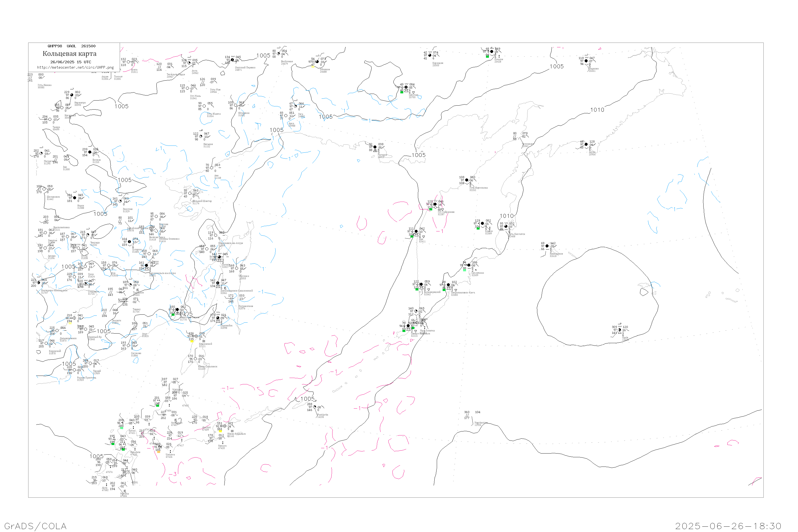Click the 1010 isobar label near Усть-Камчатск
The image size is (798, 532).
506,216
